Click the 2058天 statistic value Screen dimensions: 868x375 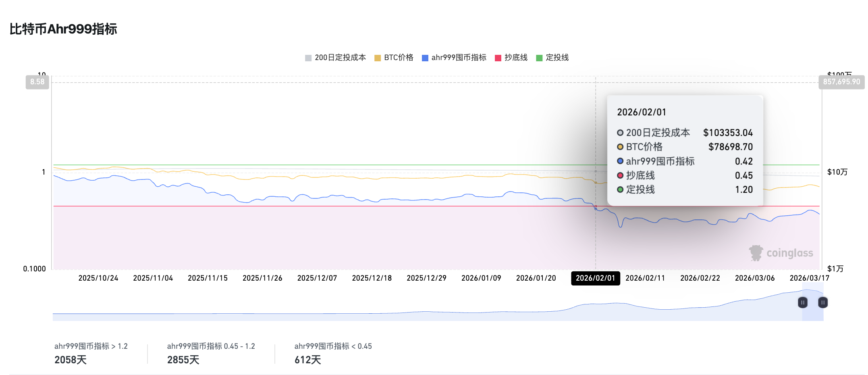point(71,359)
